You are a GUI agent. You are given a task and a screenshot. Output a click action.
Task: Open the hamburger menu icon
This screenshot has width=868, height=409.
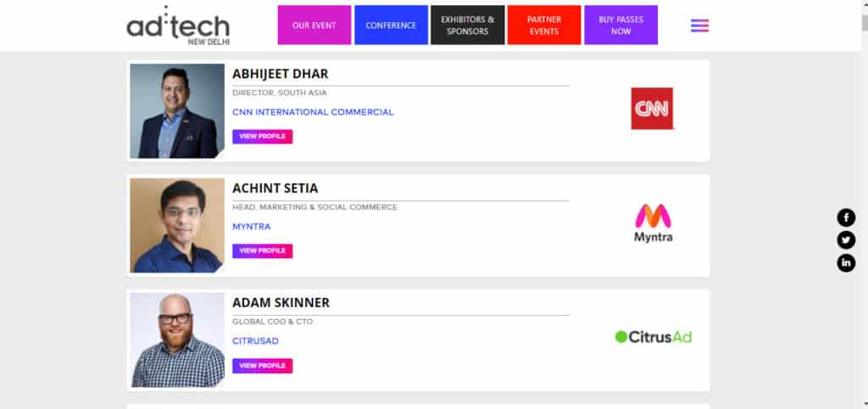699,25
